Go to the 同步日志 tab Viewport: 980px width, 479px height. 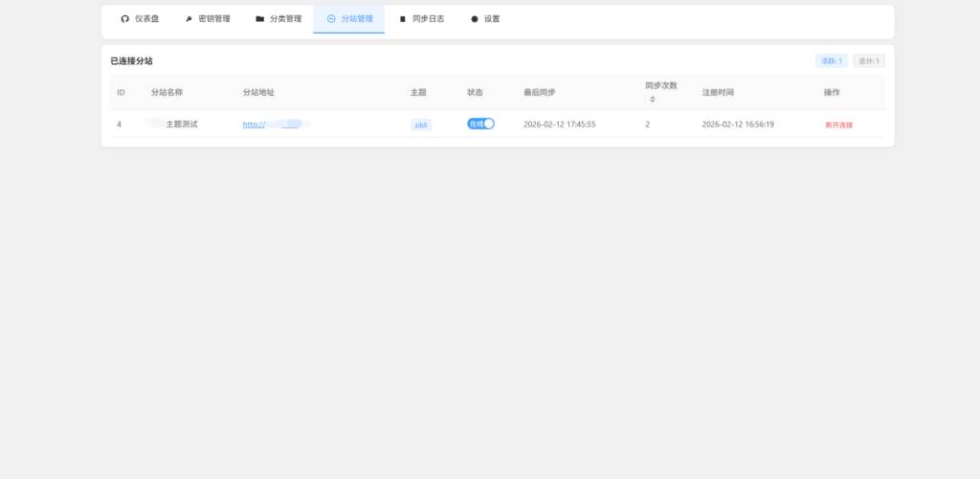tap(421, 19)
